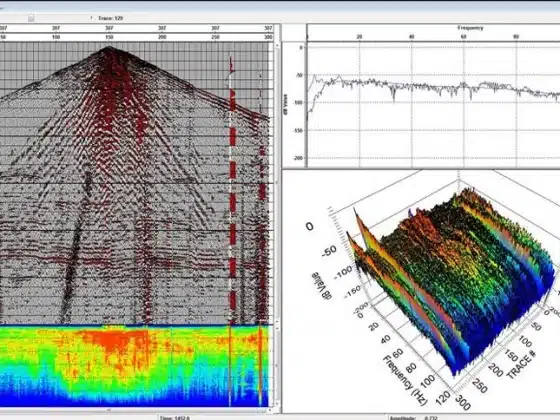
Task: Click the 'dB Value' label on the 3D plot
Action: coord(322,286)
